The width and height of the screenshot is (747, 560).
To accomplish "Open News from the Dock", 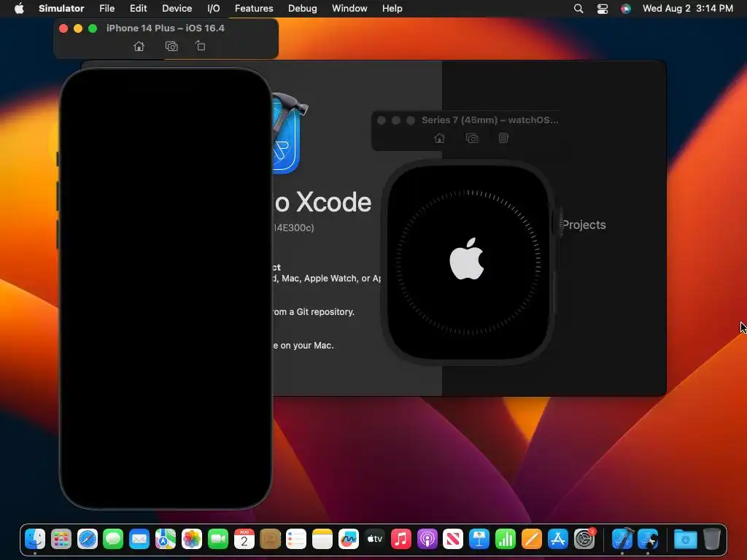I will coord(452,539).
